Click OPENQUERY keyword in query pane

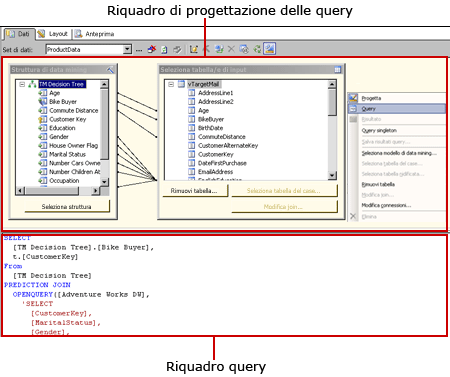click(x=33, y=294)
